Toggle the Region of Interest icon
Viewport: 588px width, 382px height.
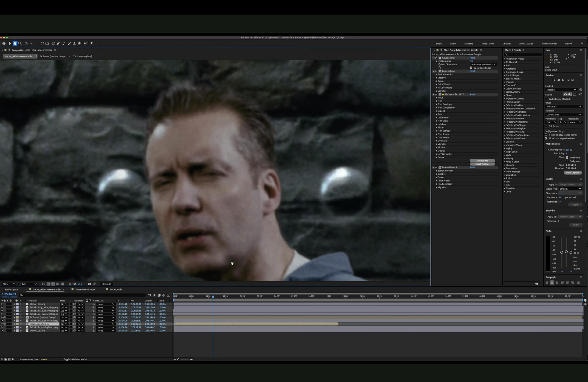(x=58, y=284)
